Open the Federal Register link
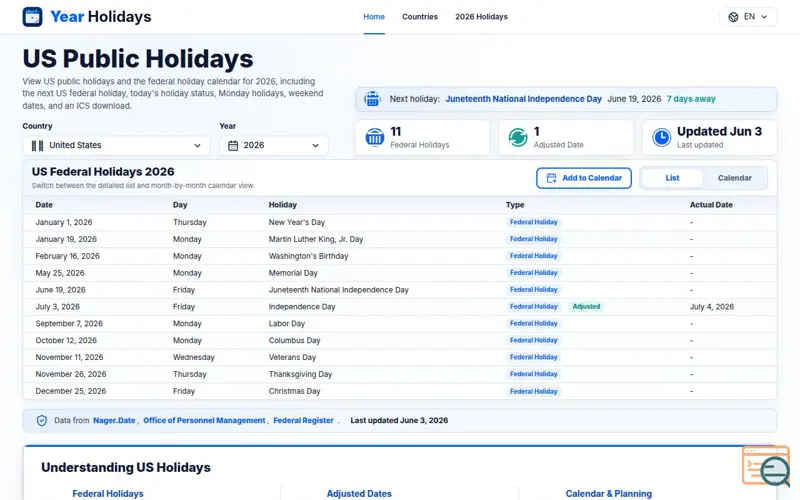Image resolution: width=800 pixels, height=500 pixels. [303, 420]
